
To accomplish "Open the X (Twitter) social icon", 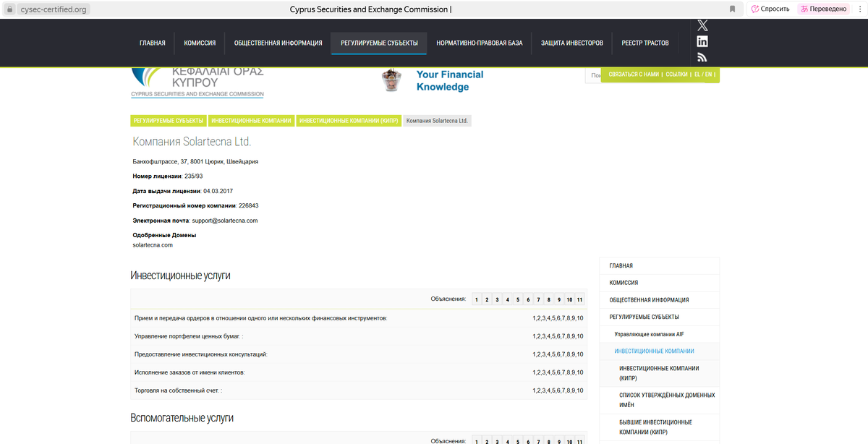I will (702, 25).
